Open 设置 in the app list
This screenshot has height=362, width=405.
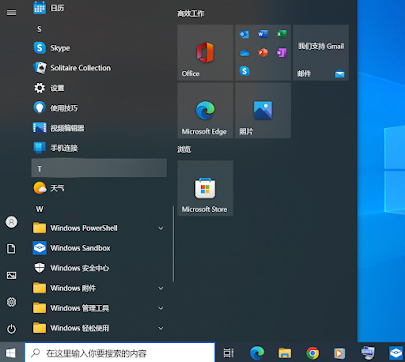pos(99,88)
